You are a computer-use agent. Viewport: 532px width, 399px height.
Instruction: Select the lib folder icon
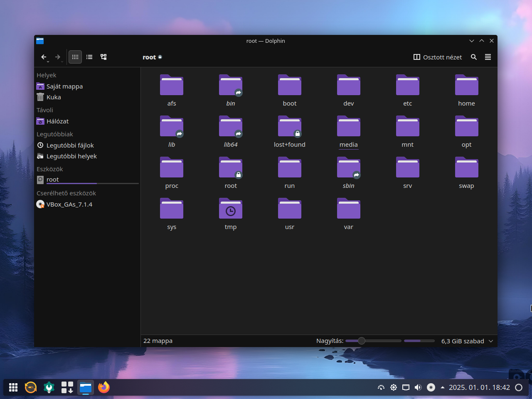point(172,126)
